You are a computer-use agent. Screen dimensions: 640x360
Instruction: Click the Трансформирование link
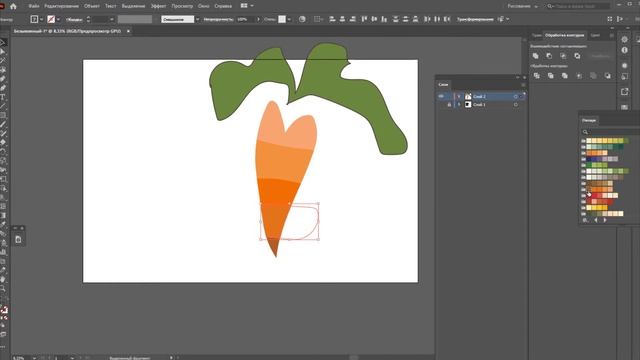click(476, 19)
